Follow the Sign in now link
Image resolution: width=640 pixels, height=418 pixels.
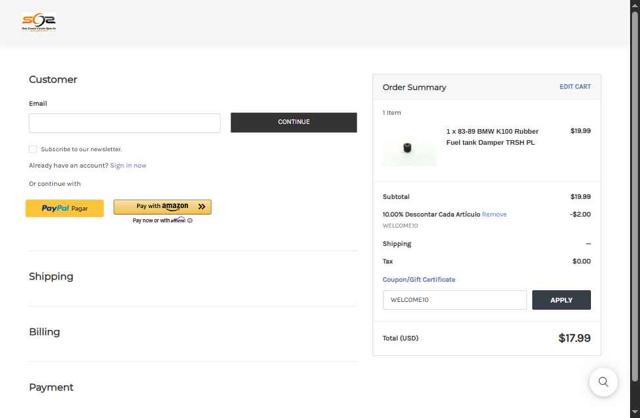coord(128,165)
